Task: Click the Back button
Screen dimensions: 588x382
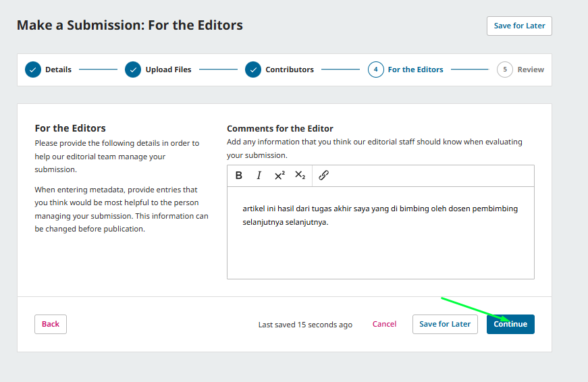Action: (x=51, y=324)
